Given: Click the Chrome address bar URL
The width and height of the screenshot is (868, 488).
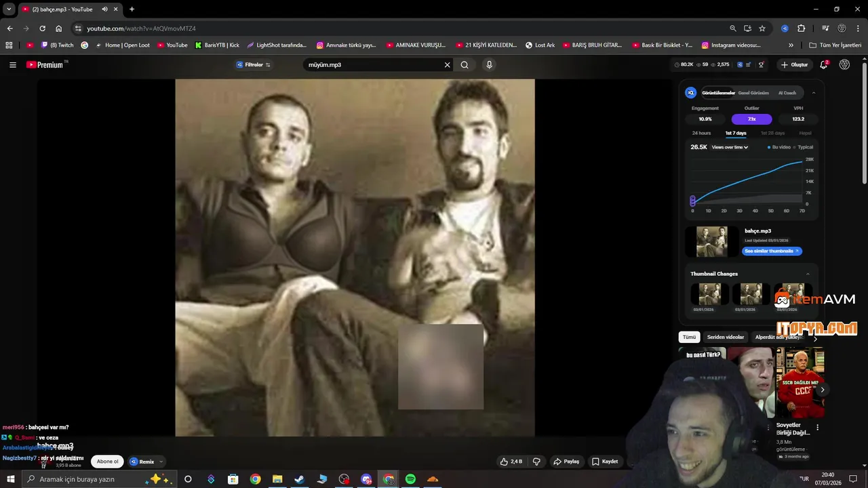Looking at the screenshot, I should tap(141, 28).
